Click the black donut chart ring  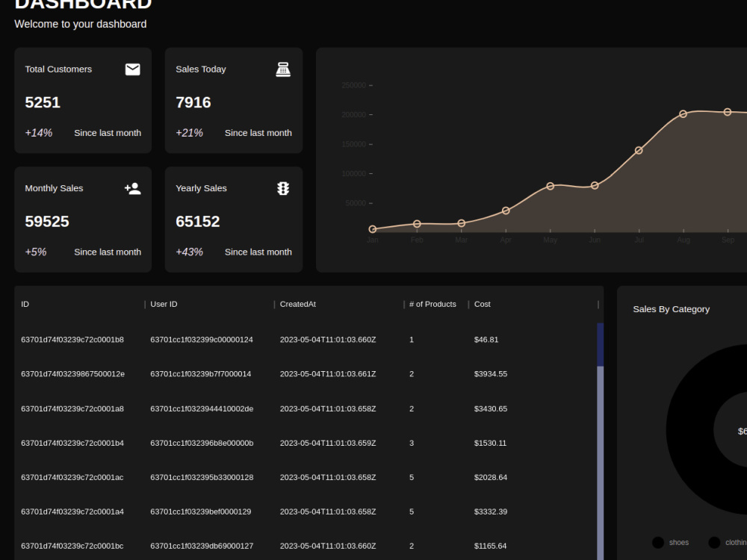pos(689,429)
